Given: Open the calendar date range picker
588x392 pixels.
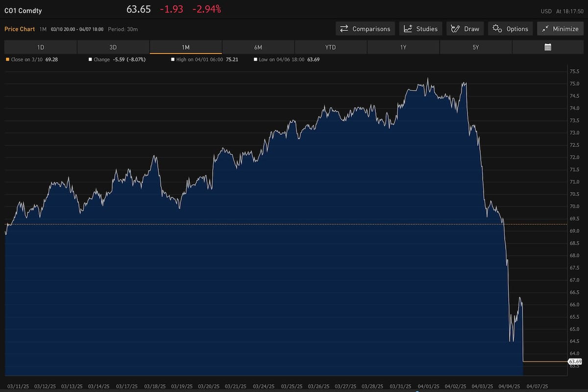Looking at the screenshot, I should coord(548,47).
